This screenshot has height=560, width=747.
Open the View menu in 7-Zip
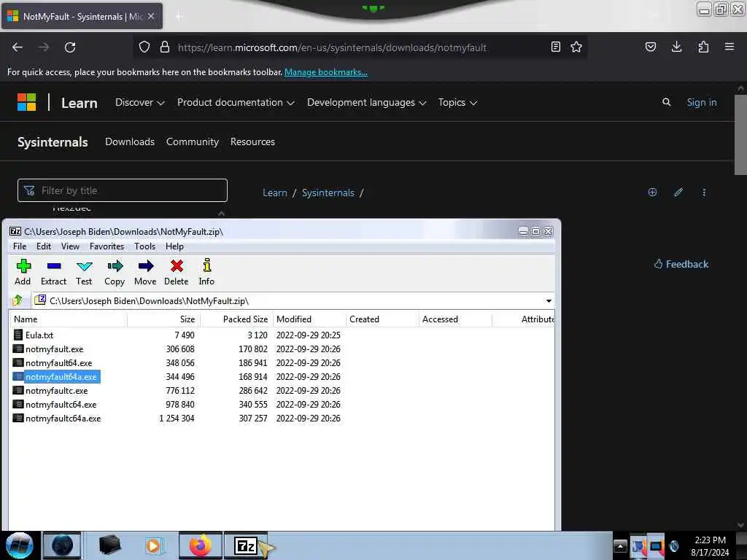pos(70,246)
